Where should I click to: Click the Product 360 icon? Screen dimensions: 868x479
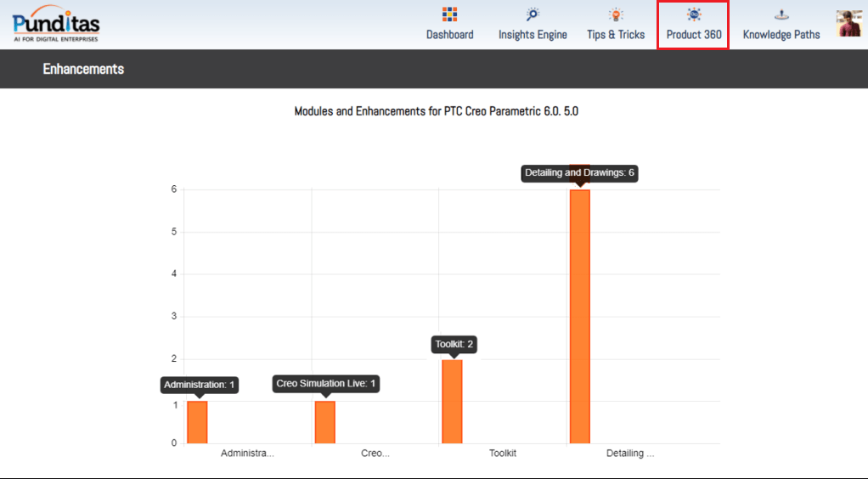point(694,14)
